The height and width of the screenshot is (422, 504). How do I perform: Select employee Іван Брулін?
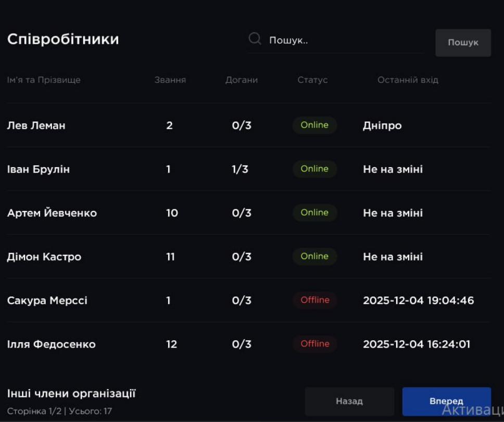click(x=38, y=169)
